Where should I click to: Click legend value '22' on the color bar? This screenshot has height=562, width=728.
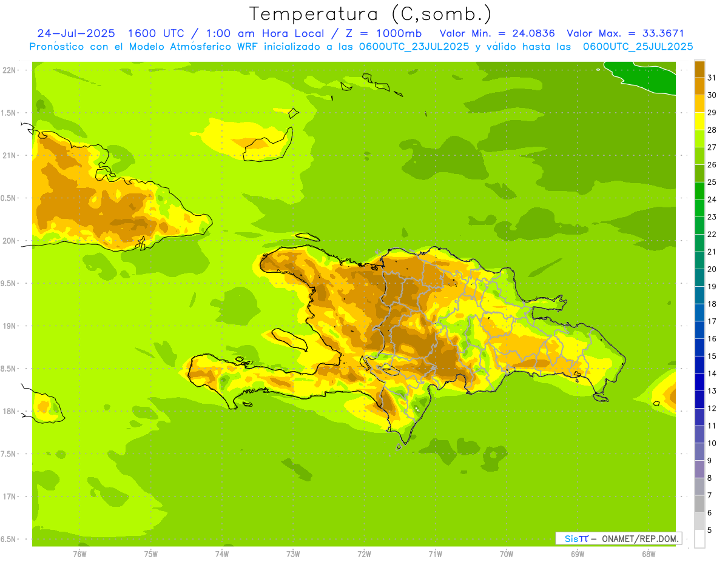(x=712, y=234)
